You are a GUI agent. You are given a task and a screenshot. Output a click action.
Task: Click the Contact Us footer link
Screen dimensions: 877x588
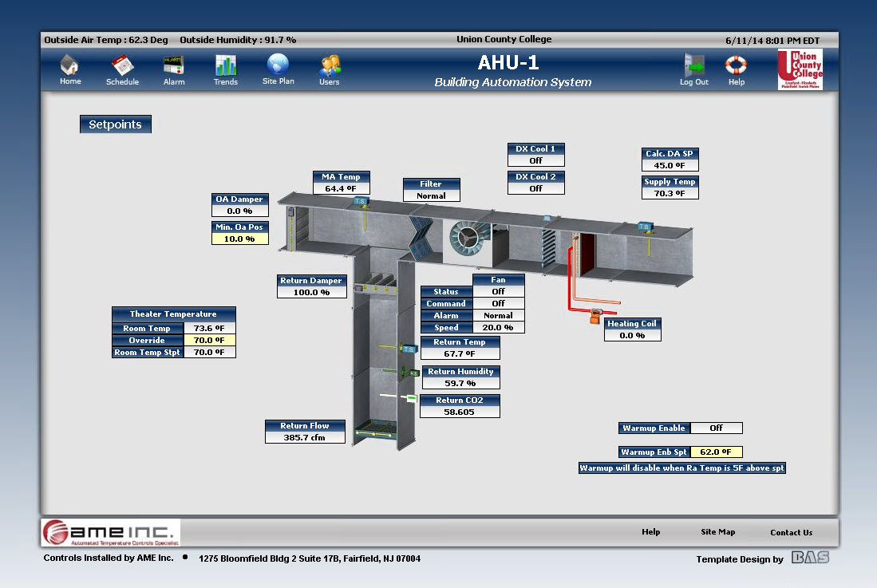point(791,532)
